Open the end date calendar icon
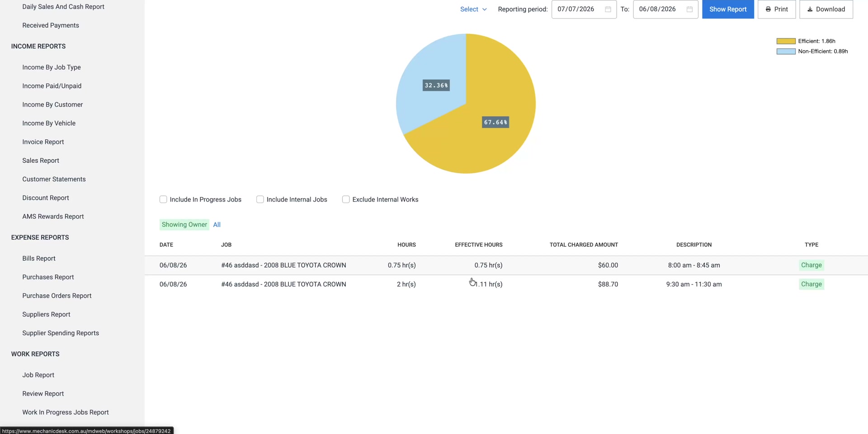This screenshot has height=434, width=868. click(689, 9)
